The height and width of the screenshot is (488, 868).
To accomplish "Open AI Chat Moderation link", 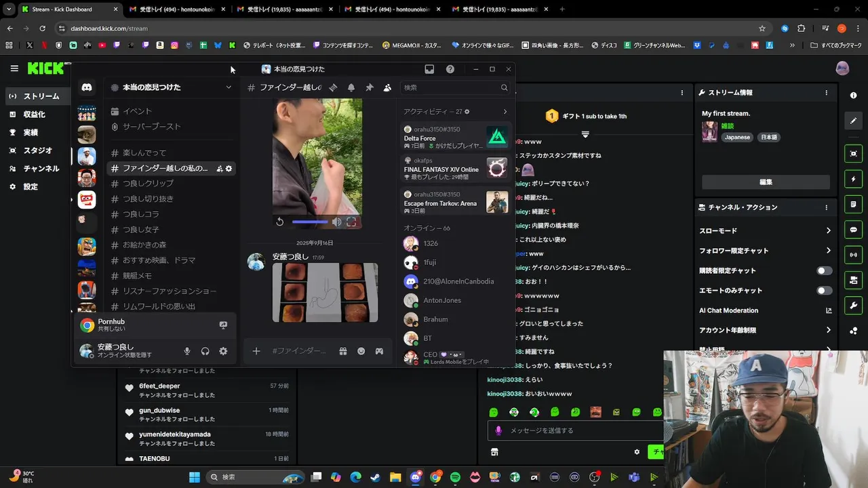I will 766,310.
